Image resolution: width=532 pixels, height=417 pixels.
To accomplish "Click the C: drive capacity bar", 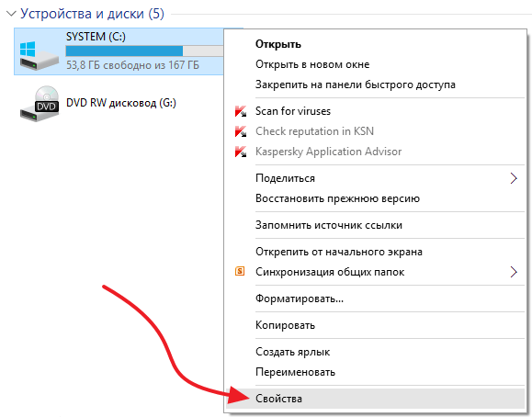I will [x=144, y=51].
